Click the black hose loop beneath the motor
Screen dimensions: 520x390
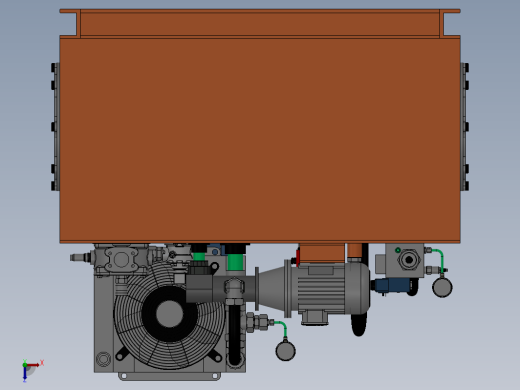point(359,324)
